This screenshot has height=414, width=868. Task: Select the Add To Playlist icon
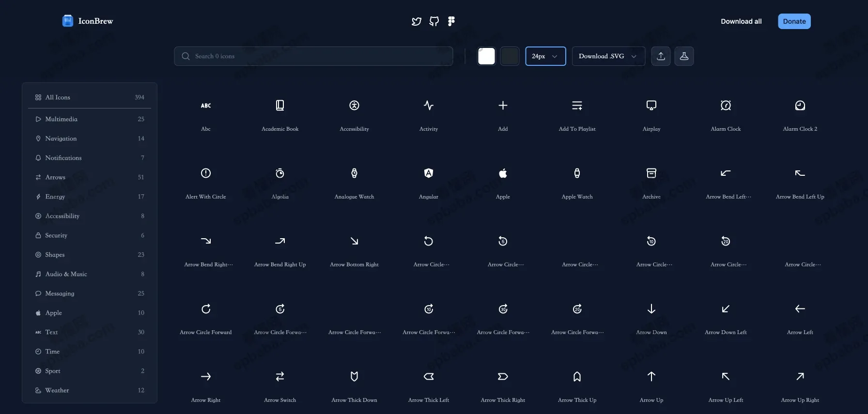coord(577,106)
